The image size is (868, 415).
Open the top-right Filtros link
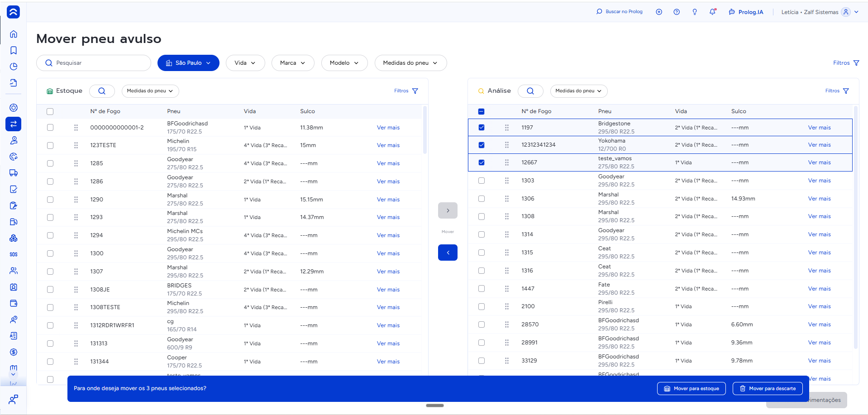(846, 63)
